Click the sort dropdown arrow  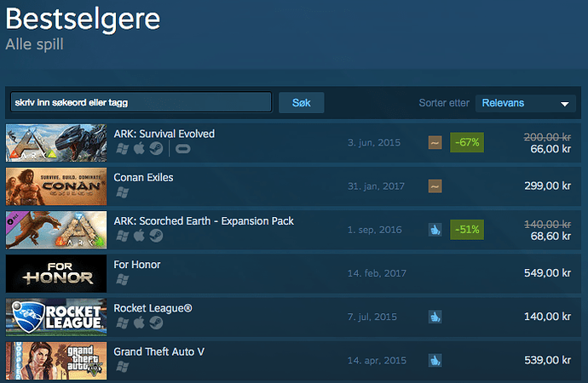point(564,104)
